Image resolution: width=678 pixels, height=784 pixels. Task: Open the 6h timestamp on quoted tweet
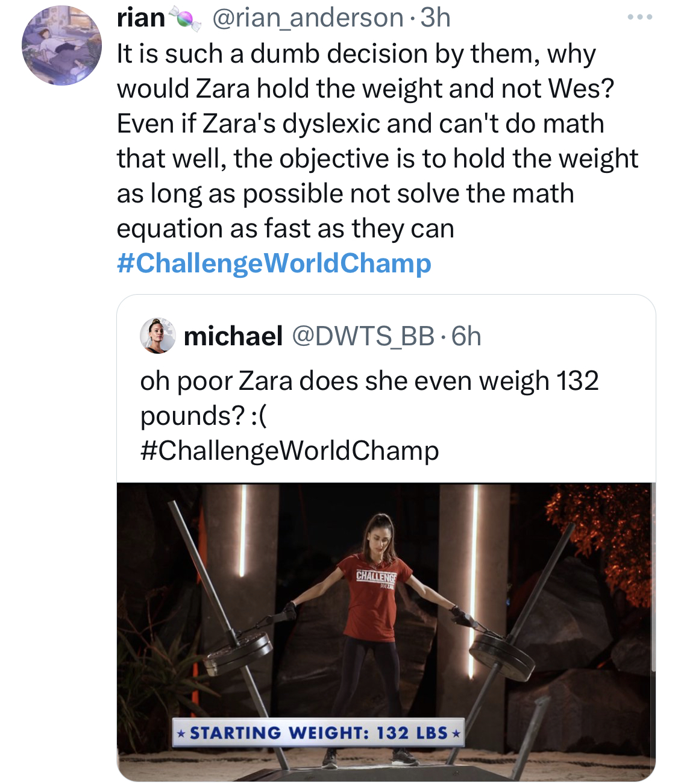[x=466, y=336]
